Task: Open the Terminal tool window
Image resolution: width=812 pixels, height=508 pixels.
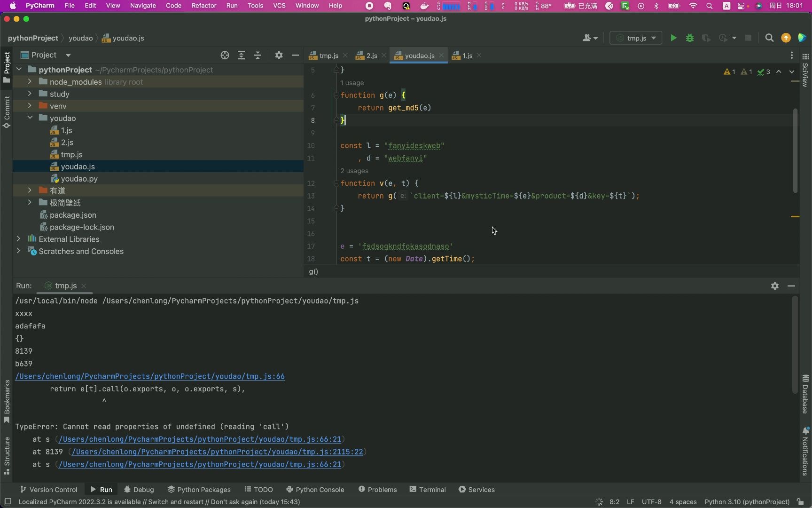Action: click(428, 490)
